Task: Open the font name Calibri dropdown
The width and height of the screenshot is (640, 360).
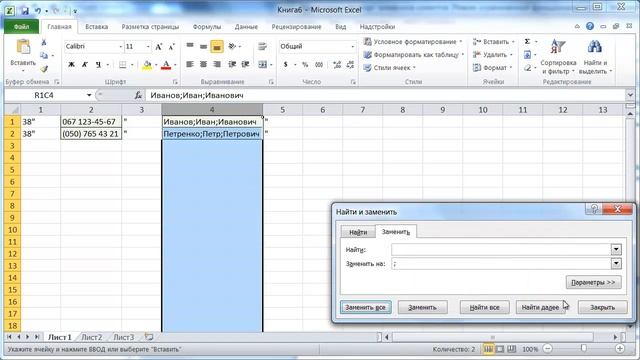Action: click(120, 47)
